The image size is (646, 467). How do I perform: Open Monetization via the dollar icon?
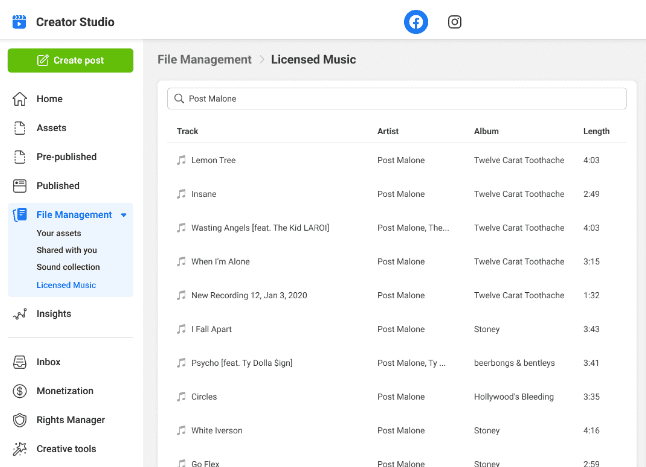19,391
